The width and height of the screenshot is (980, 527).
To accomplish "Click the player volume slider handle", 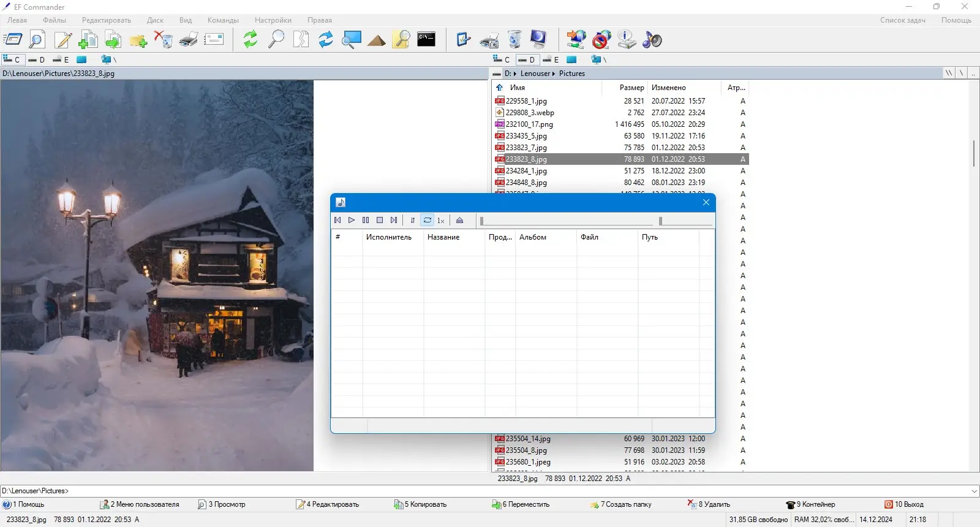I will coord(660,221).
